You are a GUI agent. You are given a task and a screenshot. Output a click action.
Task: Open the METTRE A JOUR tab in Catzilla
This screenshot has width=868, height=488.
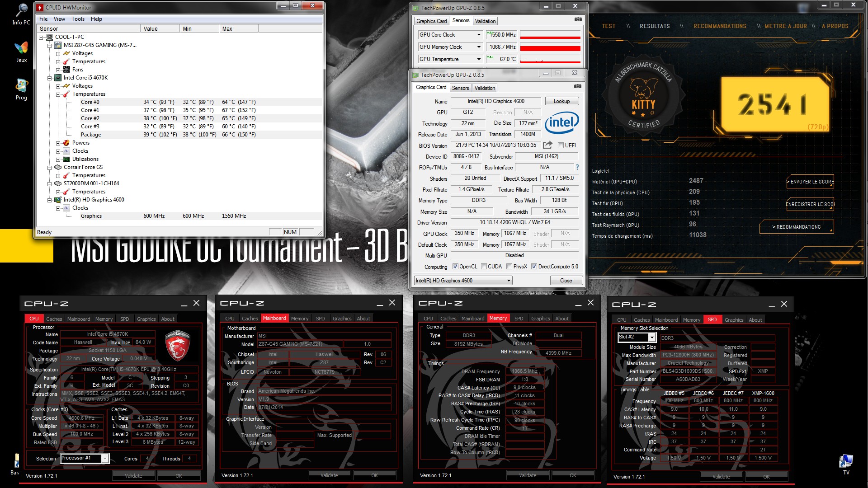785,26
